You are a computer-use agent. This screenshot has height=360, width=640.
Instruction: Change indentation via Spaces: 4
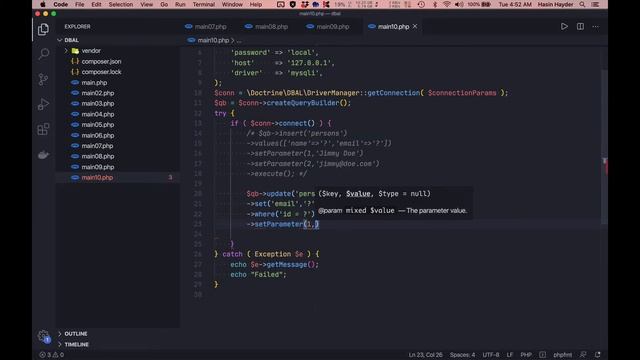coord(462,355)
